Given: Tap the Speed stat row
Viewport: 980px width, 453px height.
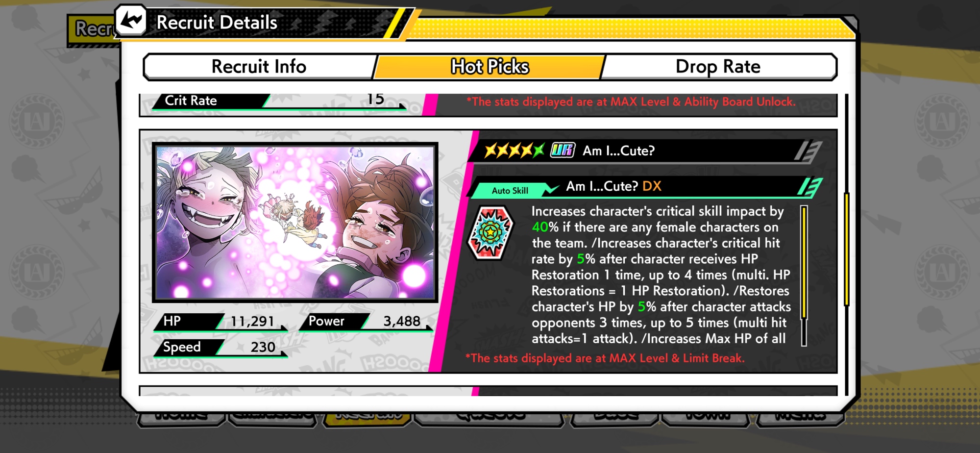Looking at the screenshot, I should pos(220,347).
